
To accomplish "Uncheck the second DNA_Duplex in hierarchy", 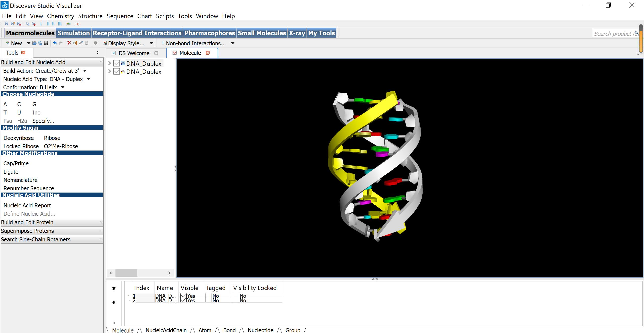I will click(x=116, y=71).
